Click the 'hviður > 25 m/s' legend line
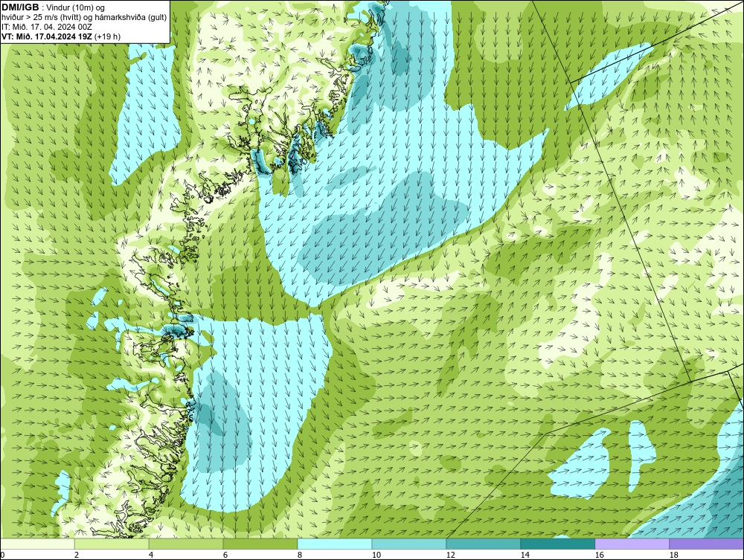Viewport: 744px width, 560px height. tap(83, 17)
